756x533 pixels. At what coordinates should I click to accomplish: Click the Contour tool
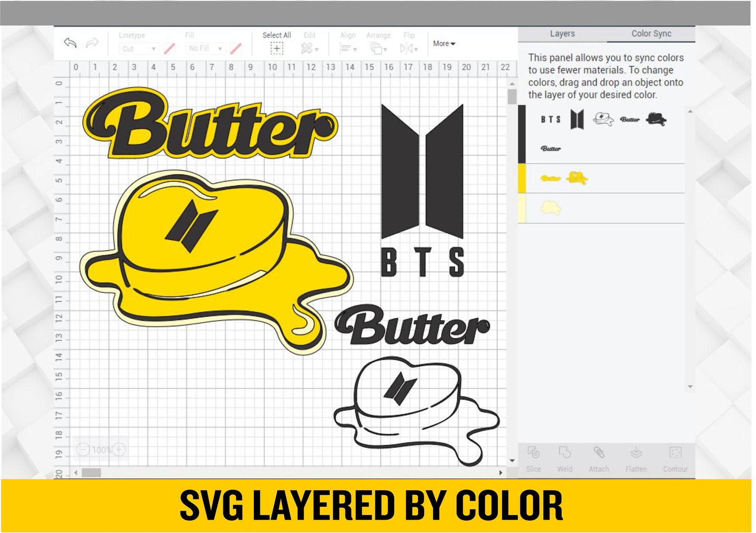676,459
